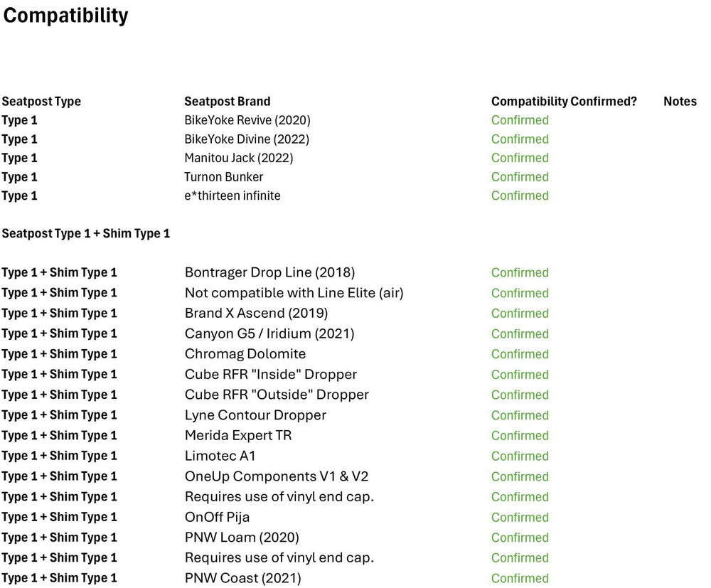Viewport: 711px width, 588px height.
Task: Click the Seatpost Type 1 + Shim Type 1 section heading
Action: pyautogui.click(x=85, y=233)
